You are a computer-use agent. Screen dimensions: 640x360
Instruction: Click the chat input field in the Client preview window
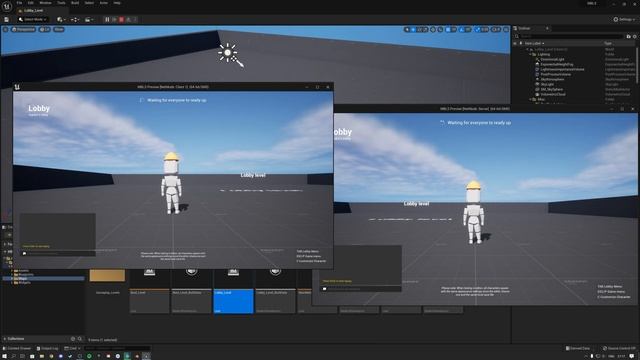[58, 253]
